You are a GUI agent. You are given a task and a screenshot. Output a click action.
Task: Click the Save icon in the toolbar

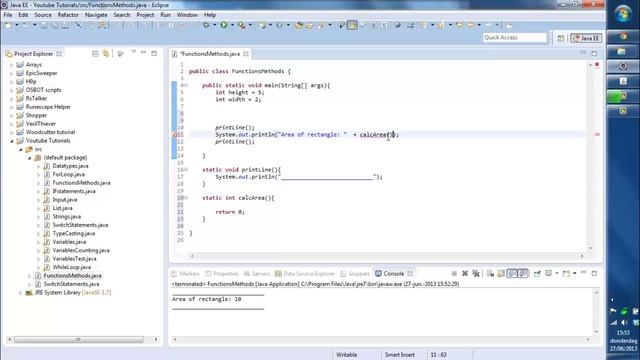click(x=44, y=25)
